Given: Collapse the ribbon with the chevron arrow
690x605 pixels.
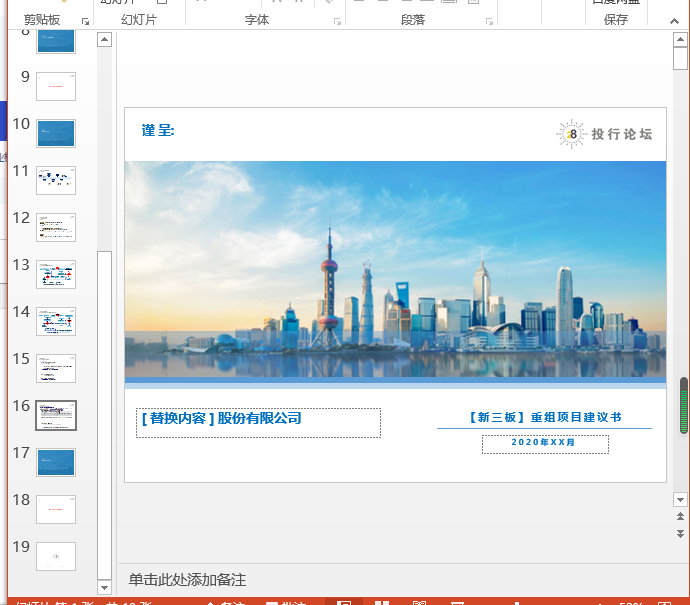Looking at the screenshot, I should (674, 21).
